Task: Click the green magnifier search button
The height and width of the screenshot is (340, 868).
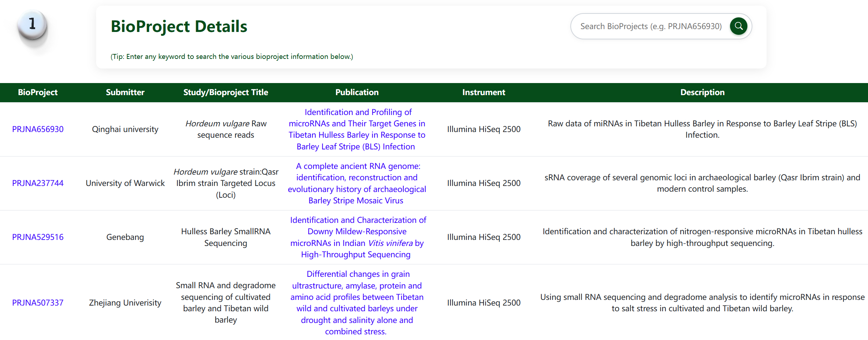Action: point(739,26)
